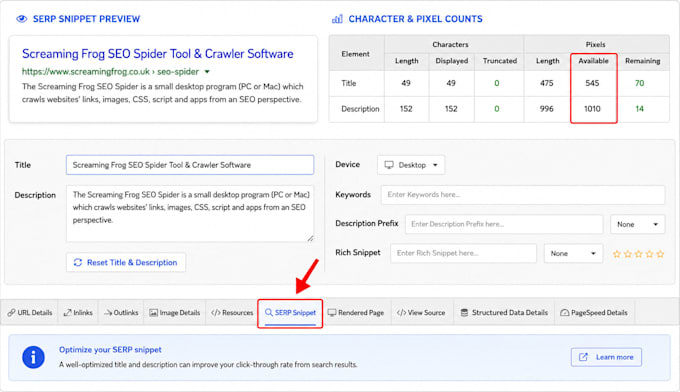Image resolution: width=680 pixels, height=392 pixels.
Task: Click the Description pixel length value 996
Action: [x=546, y=109]
